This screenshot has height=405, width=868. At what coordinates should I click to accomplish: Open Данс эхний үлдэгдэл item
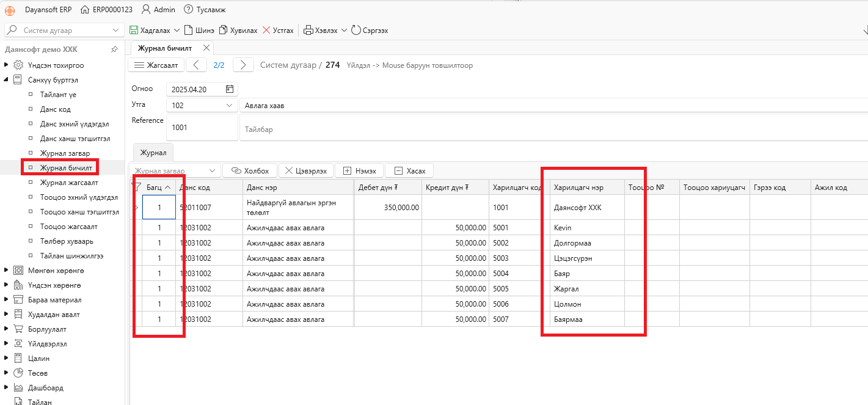pyautogui.click(x=75, y=124)
